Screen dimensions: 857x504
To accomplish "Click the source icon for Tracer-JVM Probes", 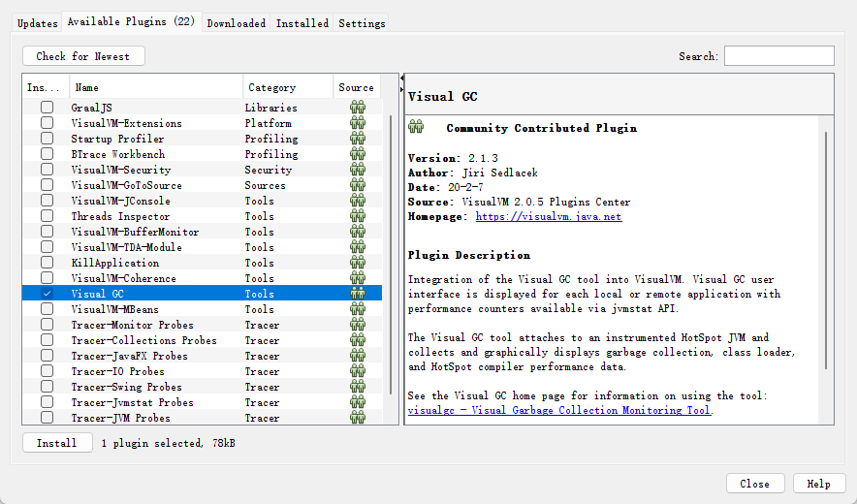I will (358, 418).
